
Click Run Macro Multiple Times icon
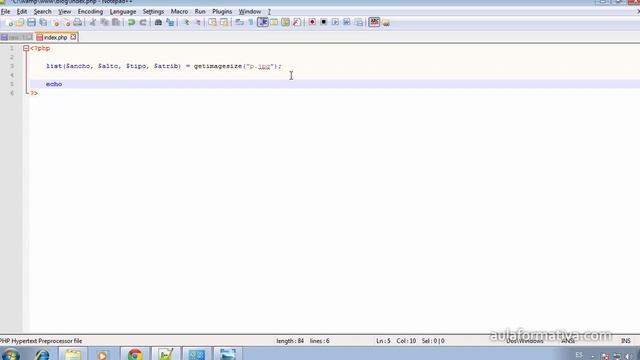tap(347, 22)
